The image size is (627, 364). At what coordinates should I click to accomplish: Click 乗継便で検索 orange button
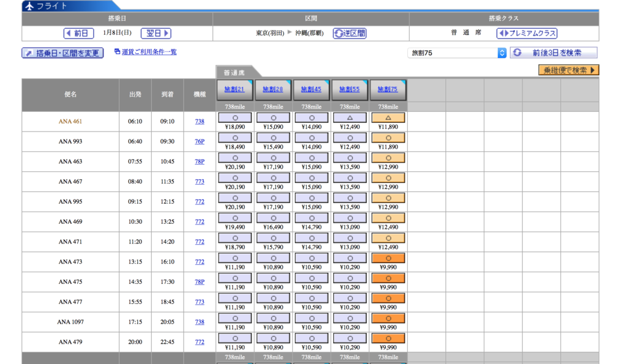[569, 70]
